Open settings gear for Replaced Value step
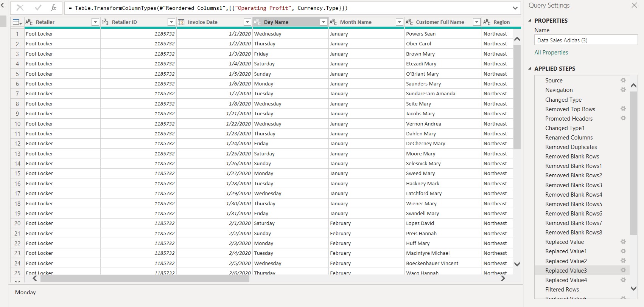 pyautogui.click(x=623, y=242)
